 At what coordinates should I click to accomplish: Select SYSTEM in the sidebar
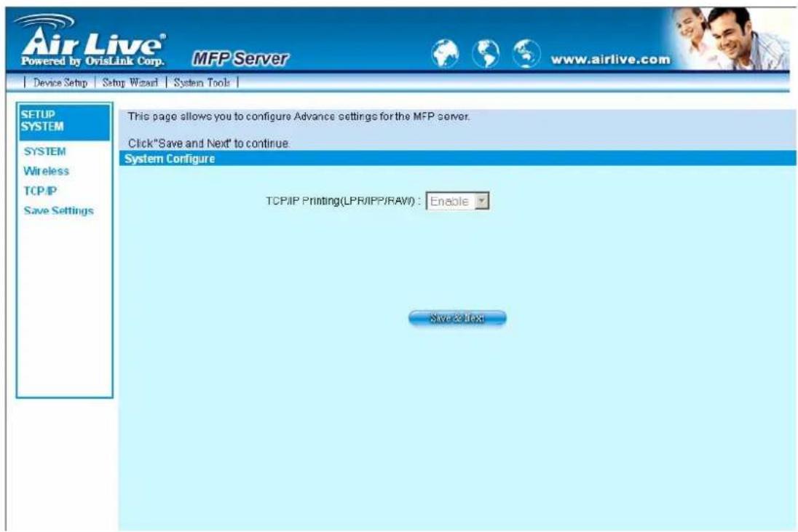pos(45,151)
